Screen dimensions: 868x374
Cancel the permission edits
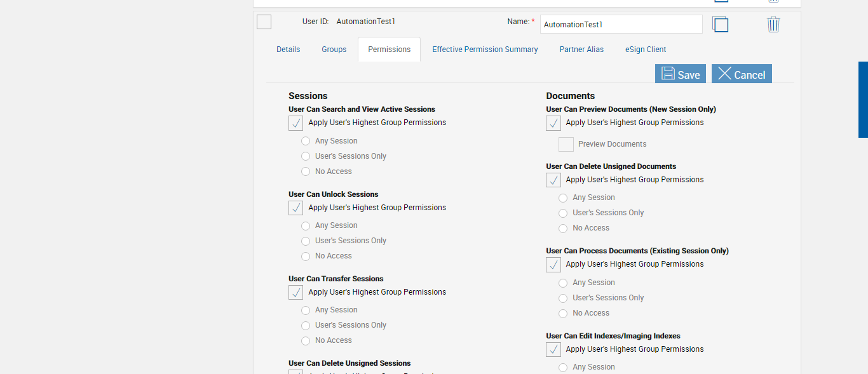click(x=742, y=74)
